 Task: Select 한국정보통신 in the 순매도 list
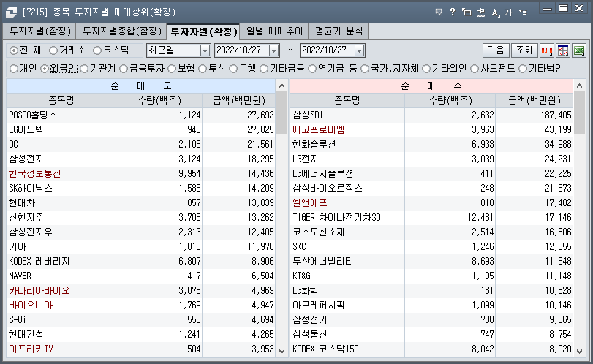click(140, 174)
